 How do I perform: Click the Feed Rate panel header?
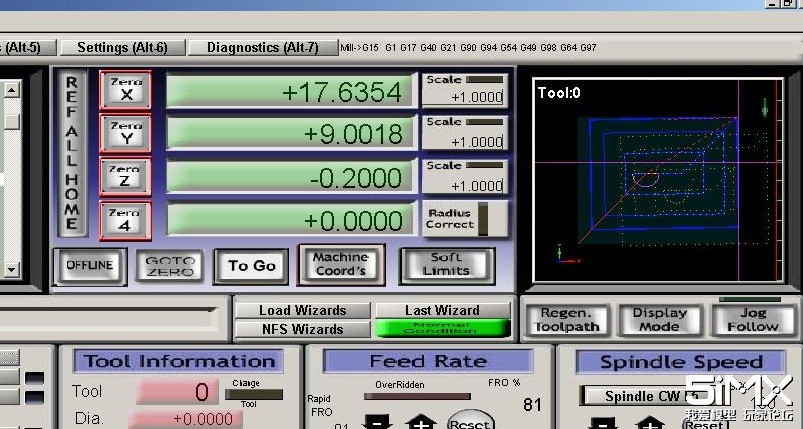click(428, 361)
